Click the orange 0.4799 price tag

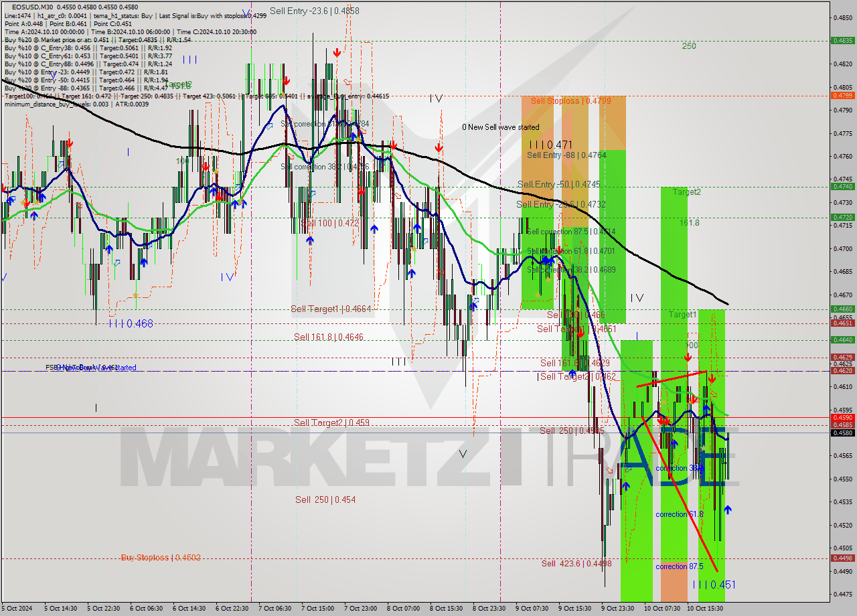tap(842, 95)
